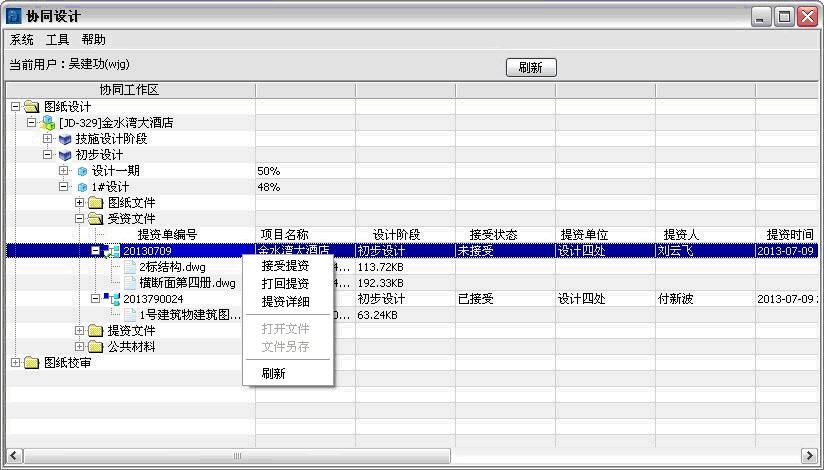Click the 协同工作区 column header
The height and width of the screenshot is (470, 824).
[x=129, y=90]
